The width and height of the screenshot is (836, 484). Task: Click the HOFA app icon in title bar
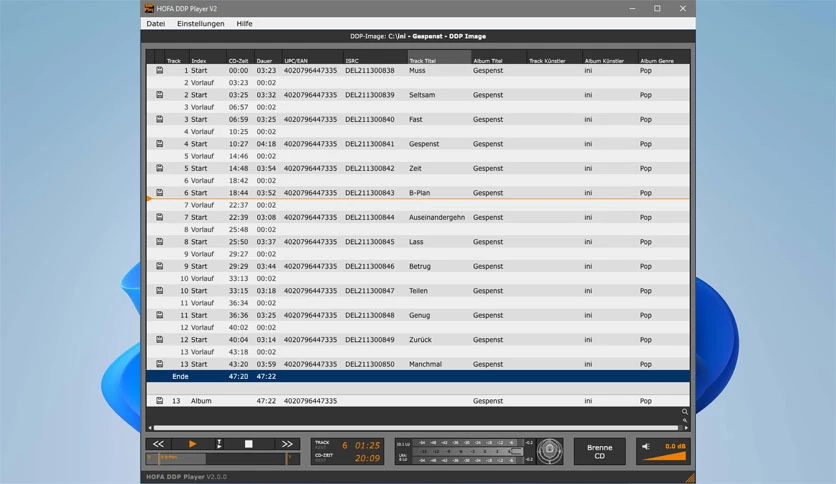point(149,9)
